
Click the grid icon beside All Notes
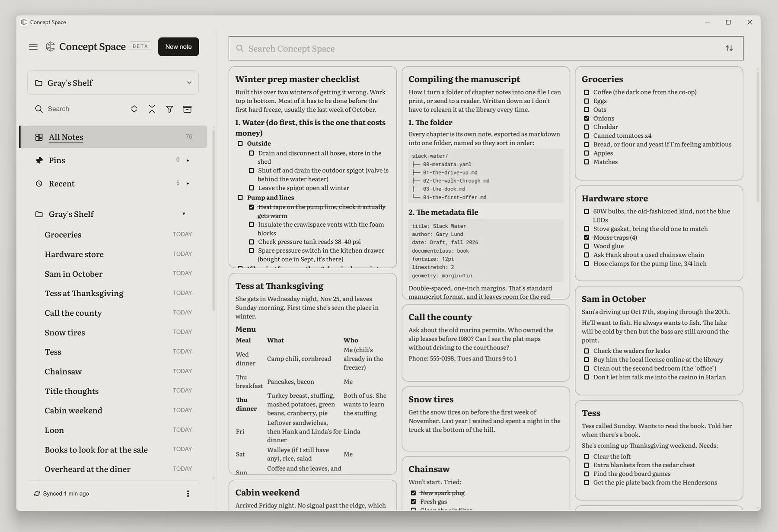coord(39,137)
